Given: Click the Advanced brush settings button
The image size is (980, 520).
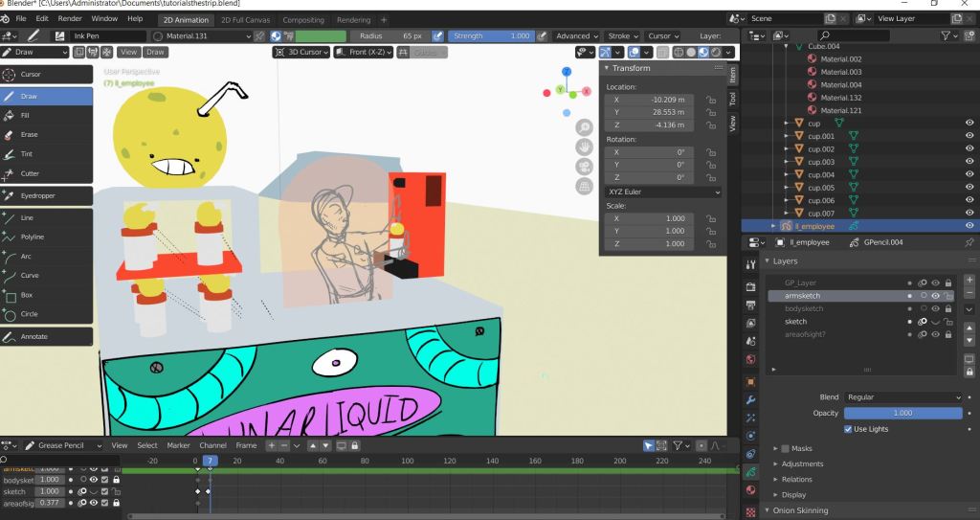Looking at the screenshot, I should 577,36.
